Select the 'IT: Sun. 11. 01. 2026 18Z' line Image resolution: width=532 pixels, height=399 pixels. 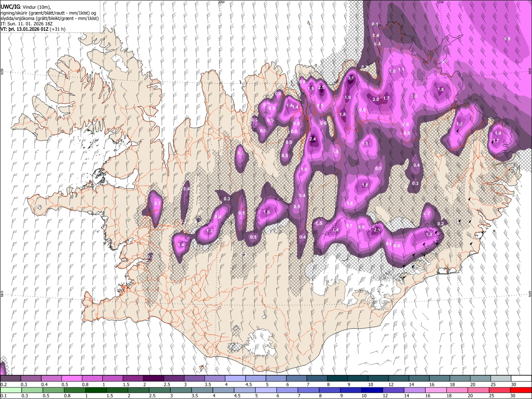27,24
